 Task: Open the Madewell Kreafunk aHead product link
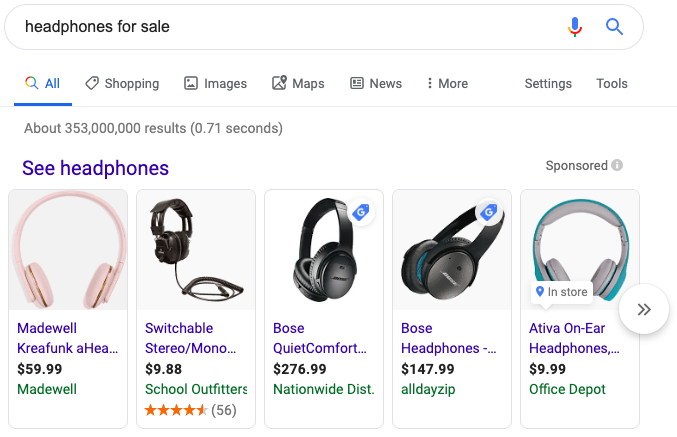click(67, 338)
